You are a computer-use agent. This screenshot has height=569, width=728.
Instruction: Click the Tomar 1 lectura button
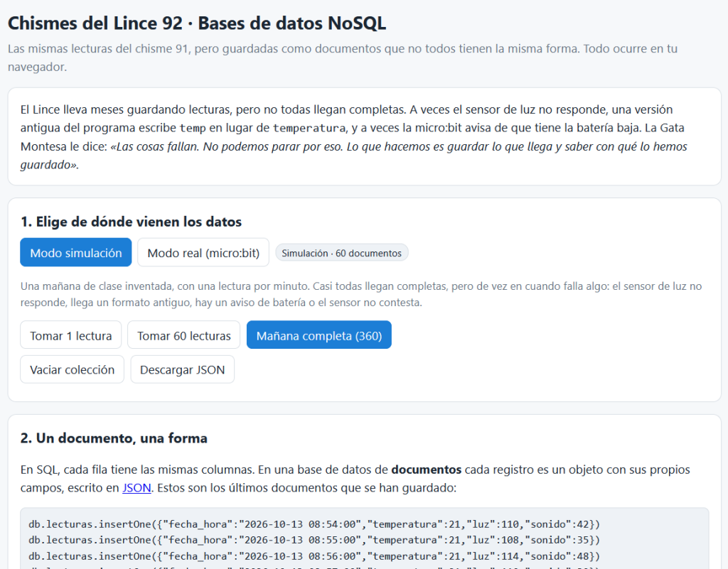point(70,335)
